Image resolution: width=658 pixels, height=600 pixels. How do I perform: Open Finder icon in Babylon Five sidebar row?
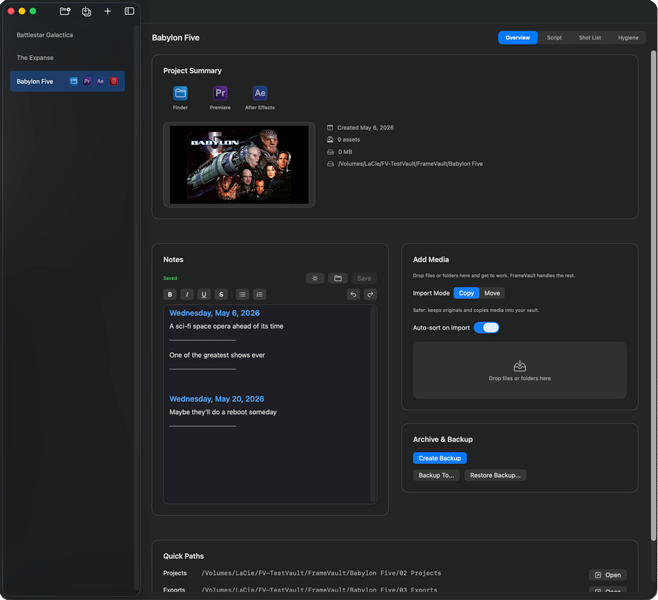pyautogui.click(x=73, y=81)
